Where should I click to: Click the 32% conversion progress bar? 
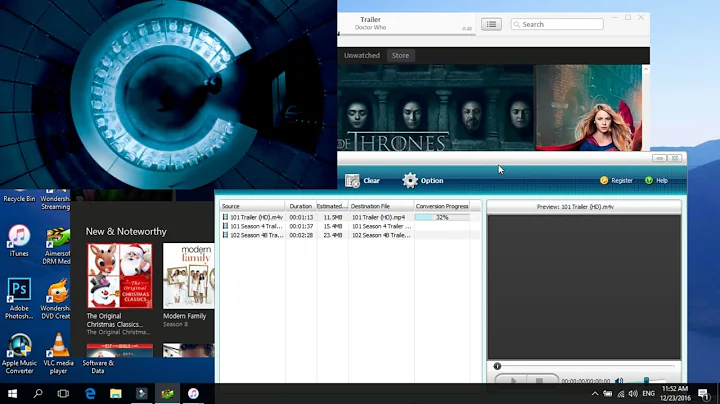442,217
